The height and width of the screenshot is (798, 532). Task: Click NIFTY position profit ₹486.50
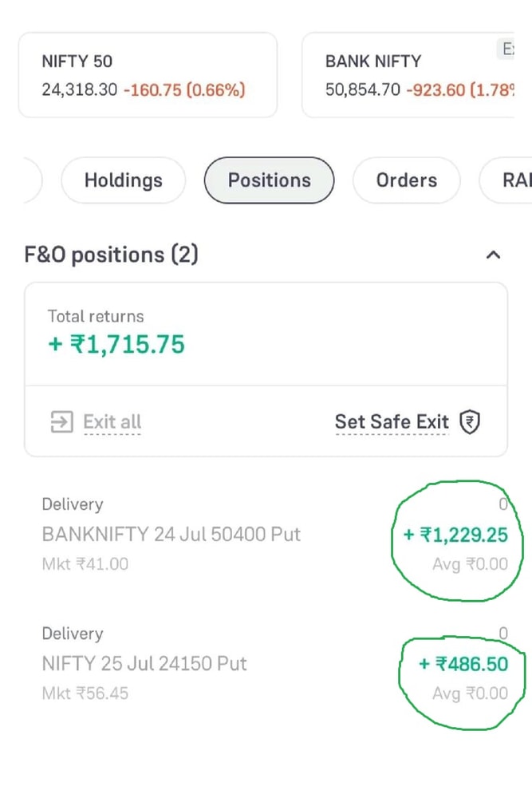[463, 664]
